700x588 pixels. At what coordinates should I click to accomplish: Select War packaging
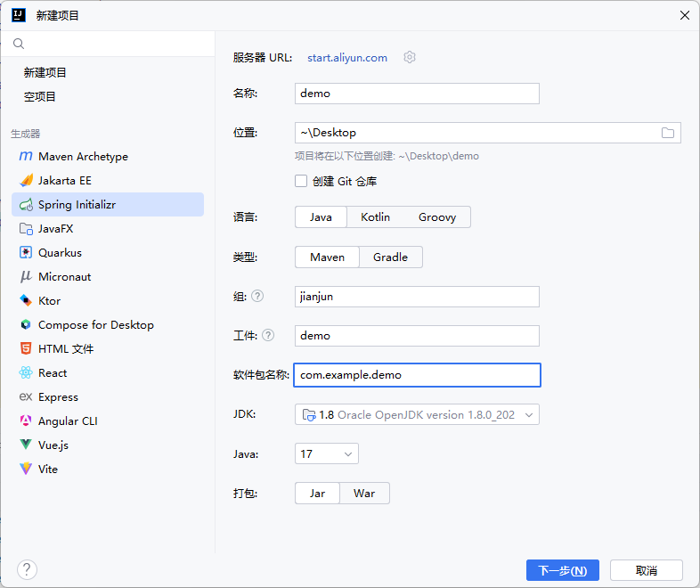[364, 494]
